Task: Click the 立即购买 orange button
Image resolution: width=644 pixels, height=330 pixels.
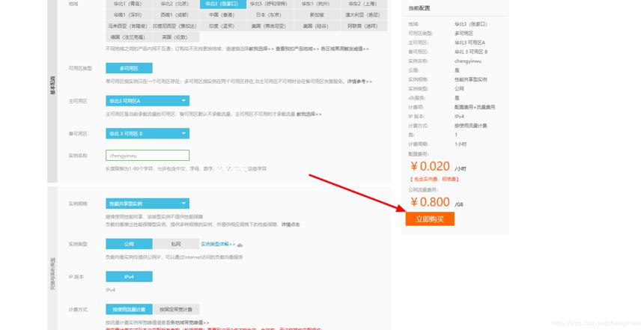Action: click(x=430, y=219)
